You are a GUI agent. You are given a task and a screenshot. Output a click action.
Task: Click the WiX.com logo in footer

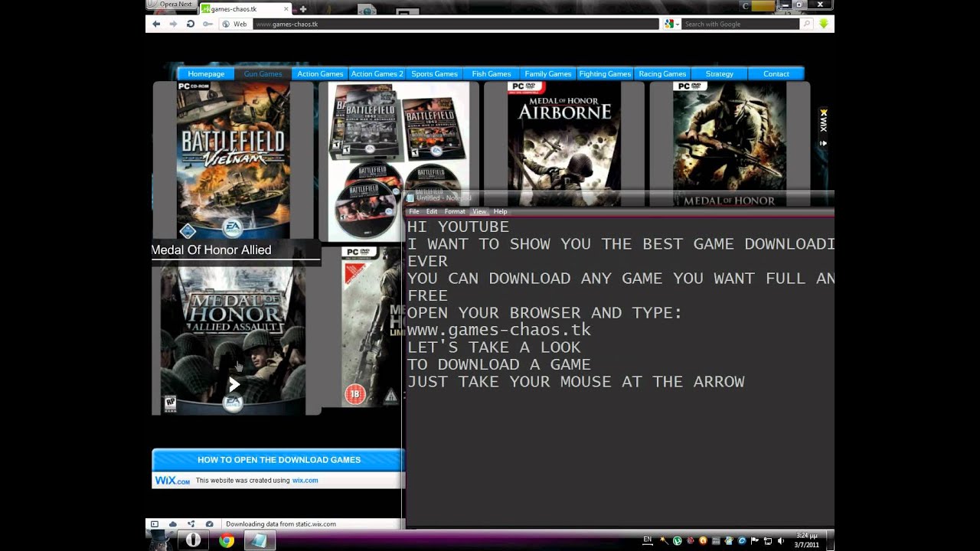[172, 481]
